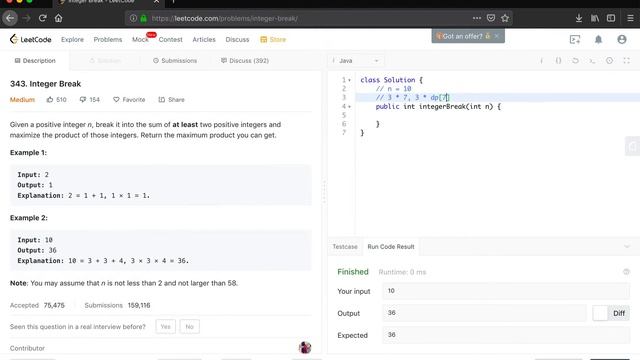640x360 pixels.
Task: Switch to the Submissions tab
Action: click(x=175, y=60)
